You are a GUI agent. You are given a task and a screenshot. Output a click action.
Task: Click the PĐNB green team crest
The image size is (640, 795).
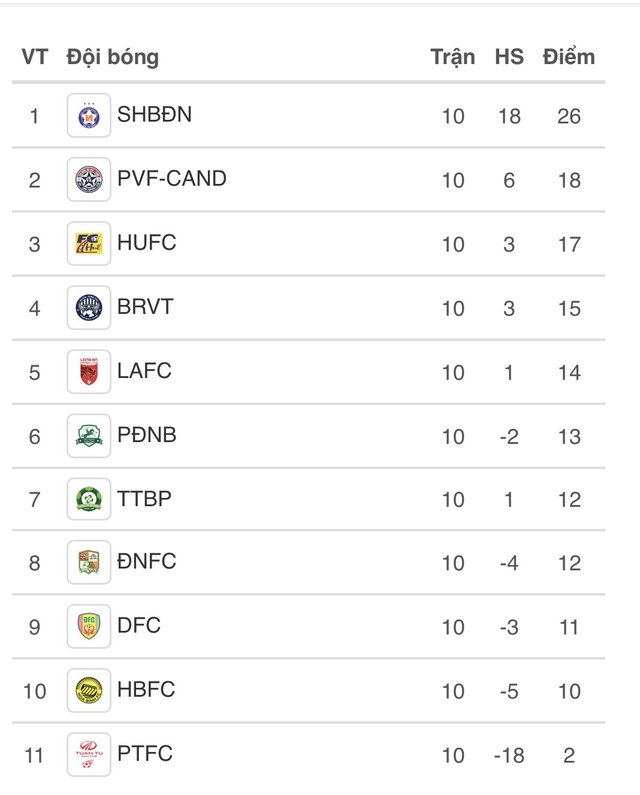pyautogui.click(x=89, y=436)
